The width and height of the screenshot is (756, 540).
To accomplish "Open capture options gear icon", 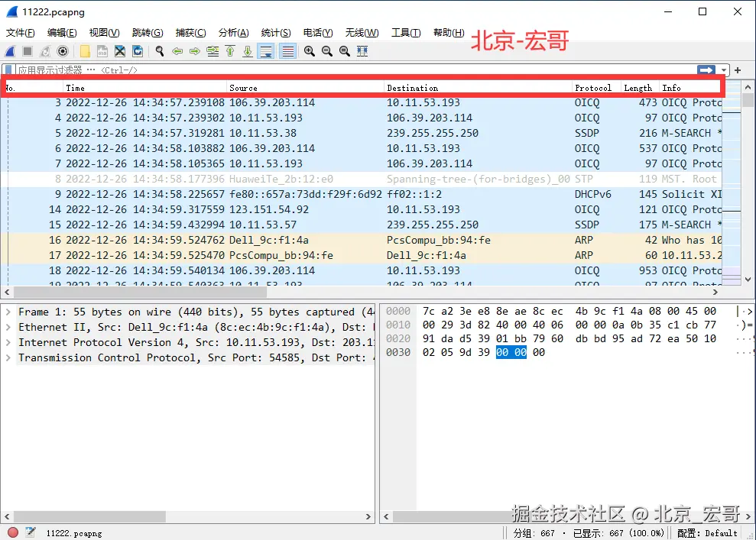I will tap(63, 51).
